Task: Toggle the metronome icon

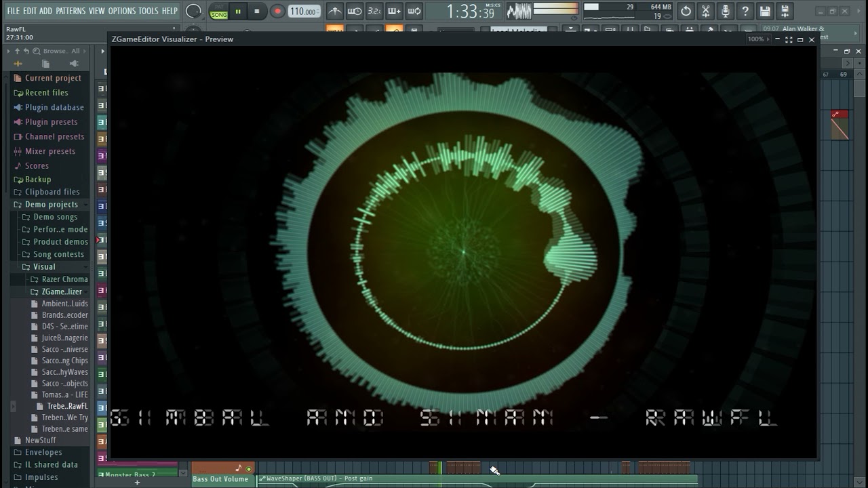Action: point(335,11)
